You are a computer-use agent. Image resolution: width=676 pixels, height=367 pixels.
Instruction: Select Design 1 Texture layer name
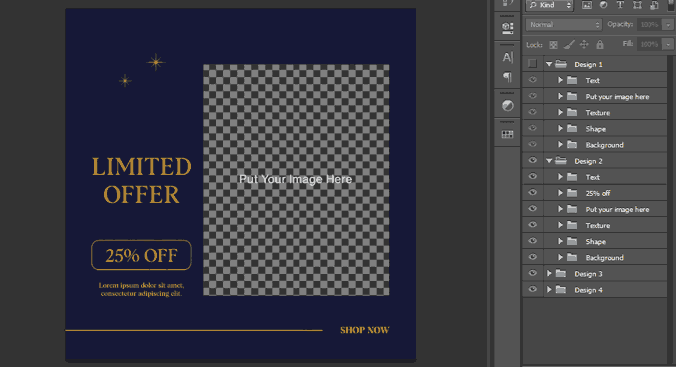[598, 113]
